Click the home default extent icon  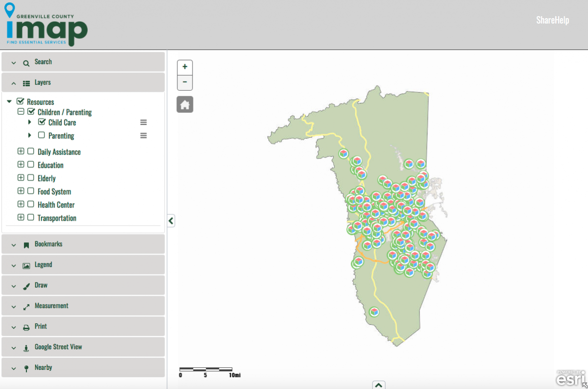point(185,104)
